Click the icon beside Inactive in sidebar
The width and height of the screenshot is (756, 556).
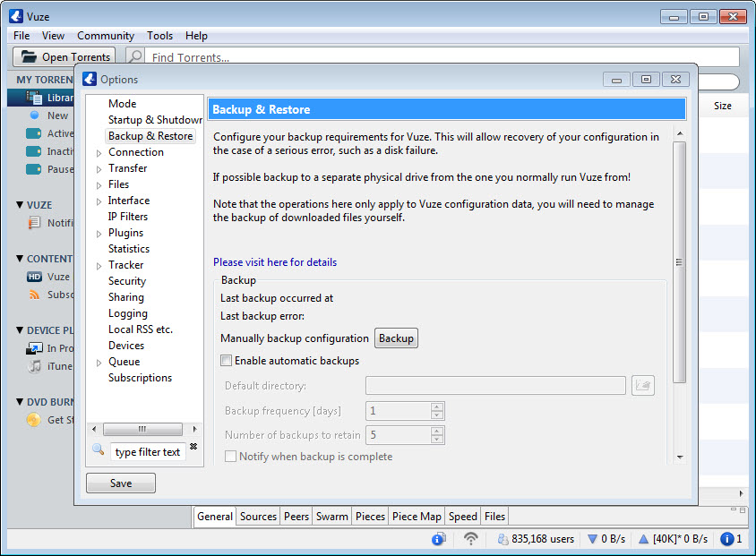[33, 151]
